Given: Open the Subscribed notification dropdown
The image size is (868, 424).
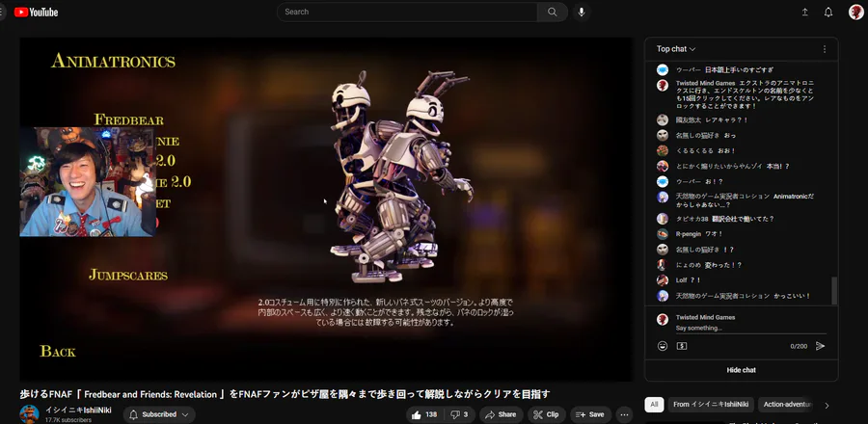Looking at the screenshot, I should (159, 414).
